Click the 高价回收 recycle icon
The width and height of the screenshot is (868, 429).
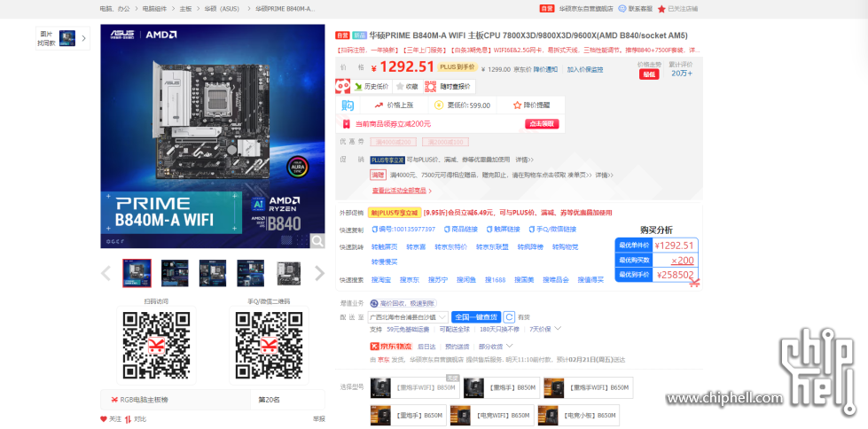point(374,303)
